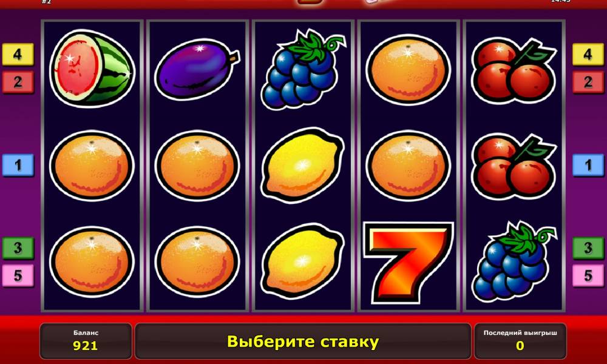Viewport: 607px width, 364px height.
Task: Select the pink payline 5 button on the left
Action: coord(18,275)
